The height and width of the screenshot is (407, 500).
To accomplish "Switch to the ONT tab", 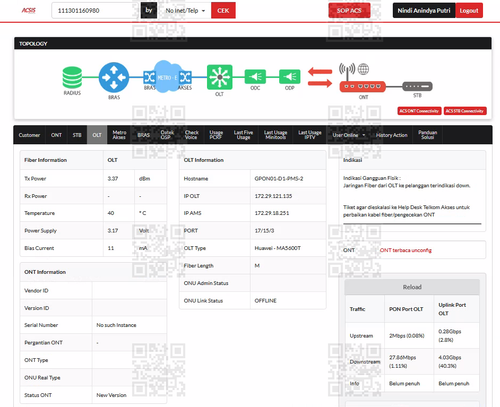I will coord(56,135).
